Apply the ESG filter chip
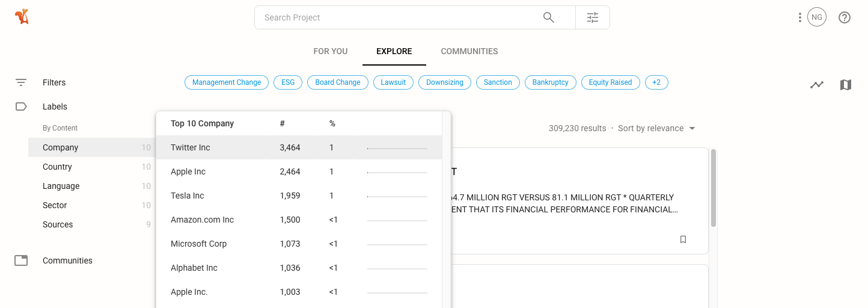The width and height of the screenshot is (868, 308). pos(288,82)
